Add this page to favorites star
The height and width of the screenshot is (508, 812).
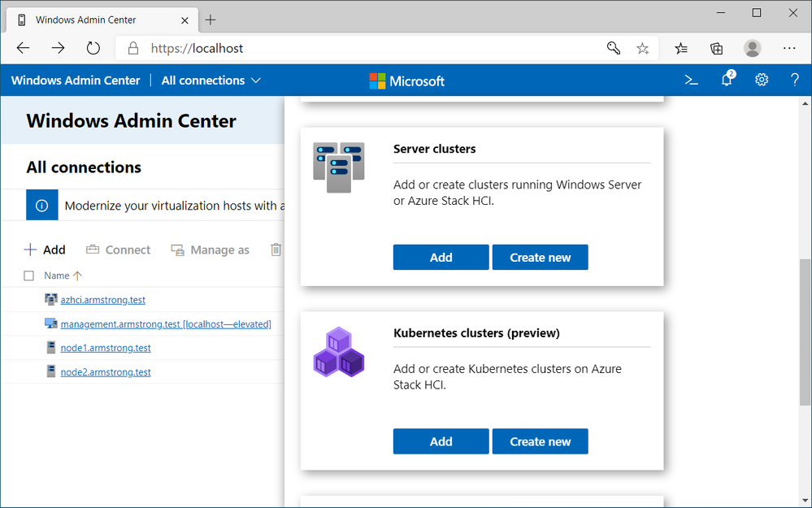coord(643,49)
